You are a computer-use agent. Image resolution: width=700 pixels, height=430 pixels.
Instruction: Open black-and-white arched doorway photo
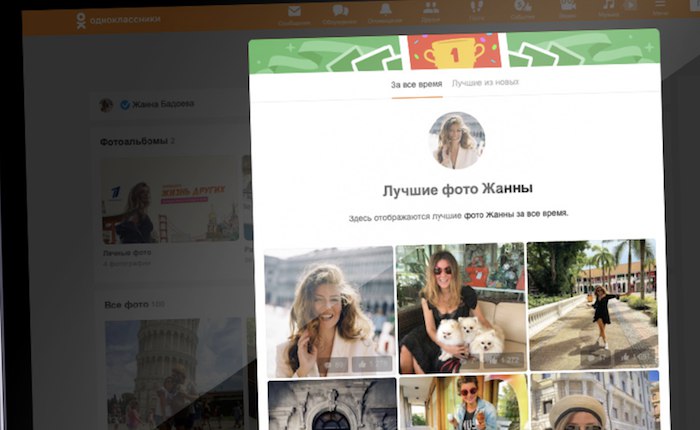tap(333, 405)
